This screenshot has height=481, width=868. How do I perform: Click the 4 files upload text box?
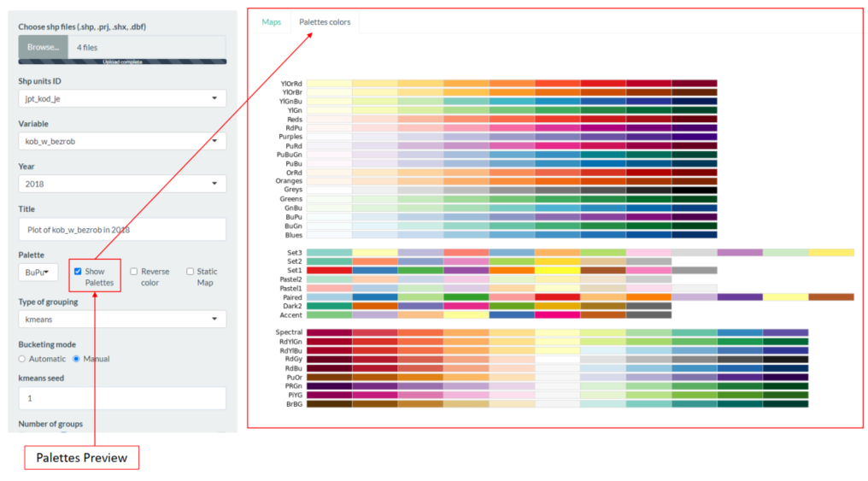coord(147,47)
